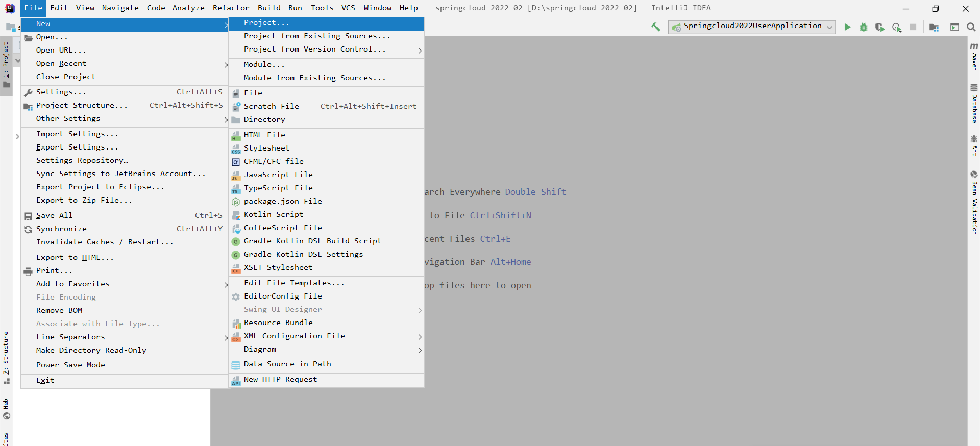Click the Run Anything toolbar icon
Screen dimensions: 980x446
click(x=954, y=27)
